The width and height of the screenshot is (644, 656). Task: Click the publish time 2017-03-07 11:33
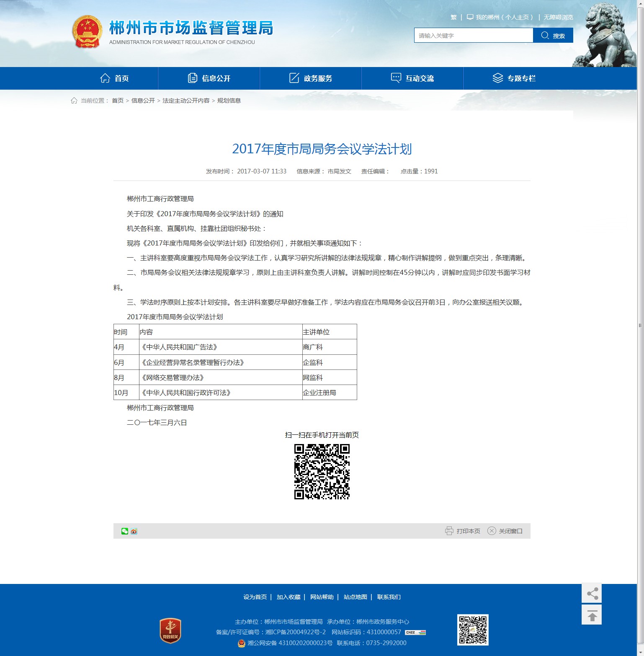(x=262, y=171)
